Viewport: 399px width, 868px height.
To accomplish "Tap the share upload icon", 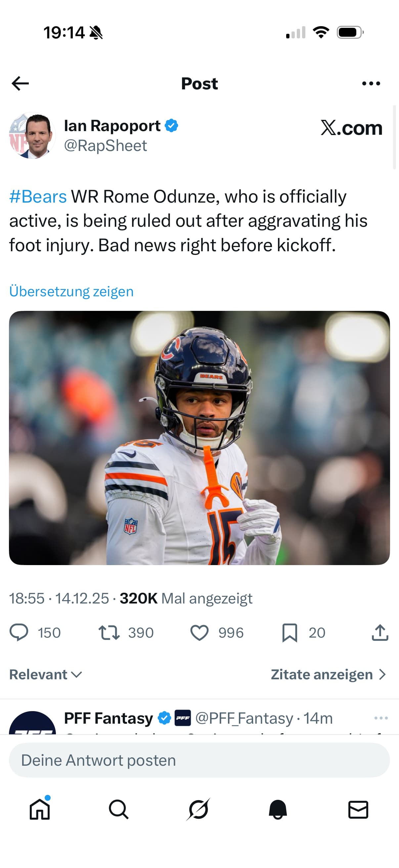I will [380, 633].
